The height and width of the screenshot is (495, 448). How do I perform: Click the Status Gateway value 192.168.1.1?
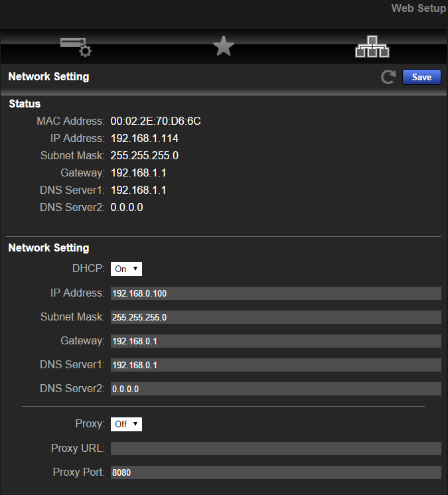coord(138,173)
